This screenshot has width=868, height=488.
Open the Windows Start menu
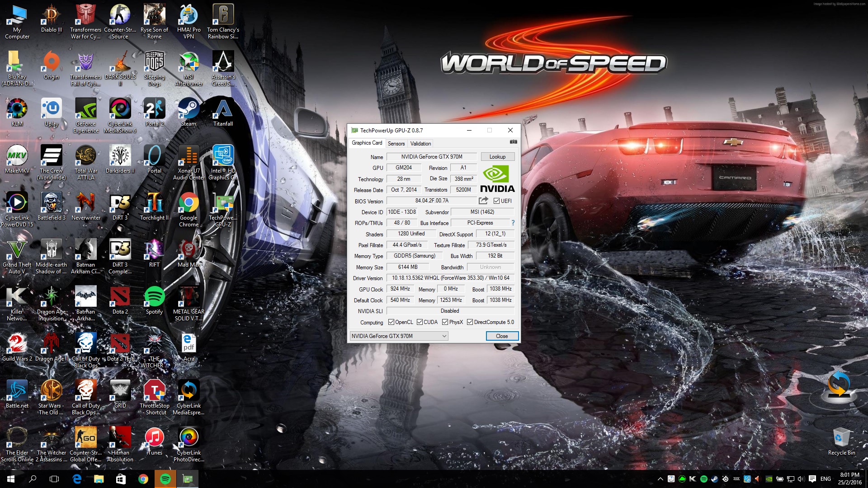[11, 479]
